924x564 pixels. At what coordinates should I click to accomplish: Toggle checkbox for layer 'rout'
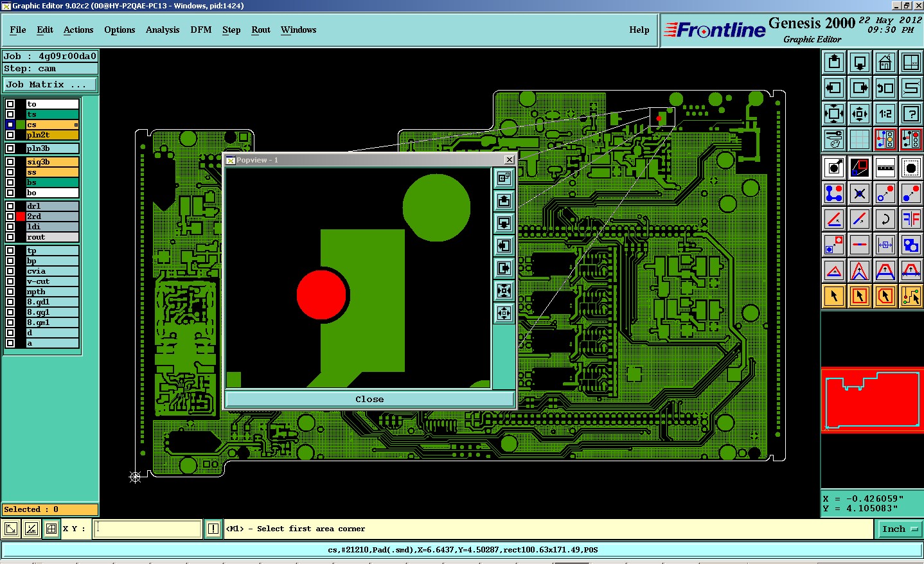(10, 237)
